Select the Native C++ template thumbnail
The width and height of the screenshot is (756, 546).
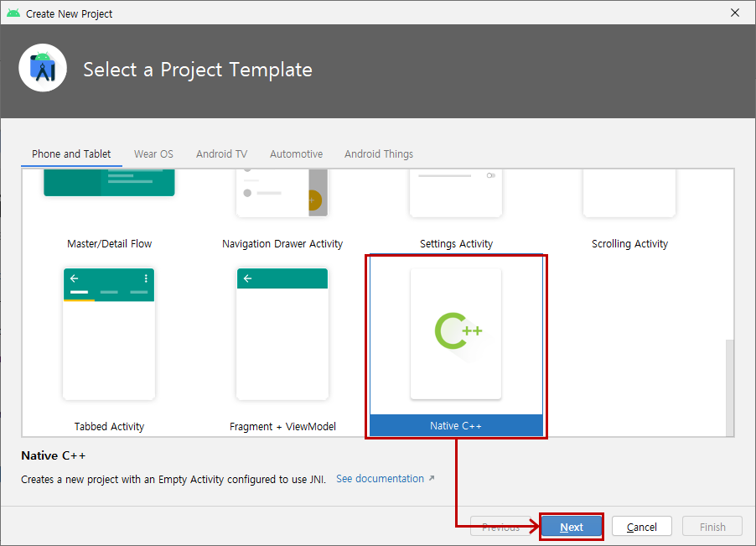(x=456, y=334)
